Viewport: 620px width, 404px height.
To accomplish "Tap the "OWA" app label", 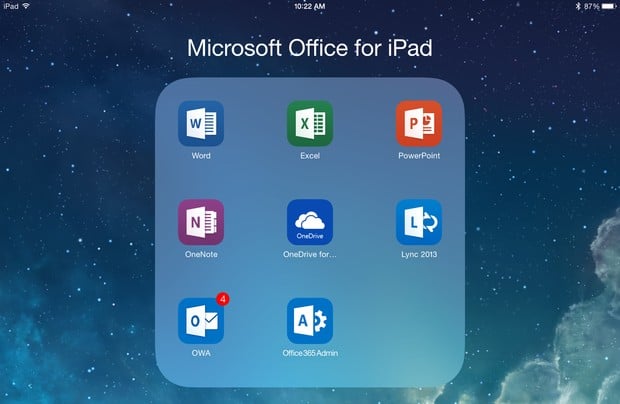I will pyautogui.click(x=201, y=353).
